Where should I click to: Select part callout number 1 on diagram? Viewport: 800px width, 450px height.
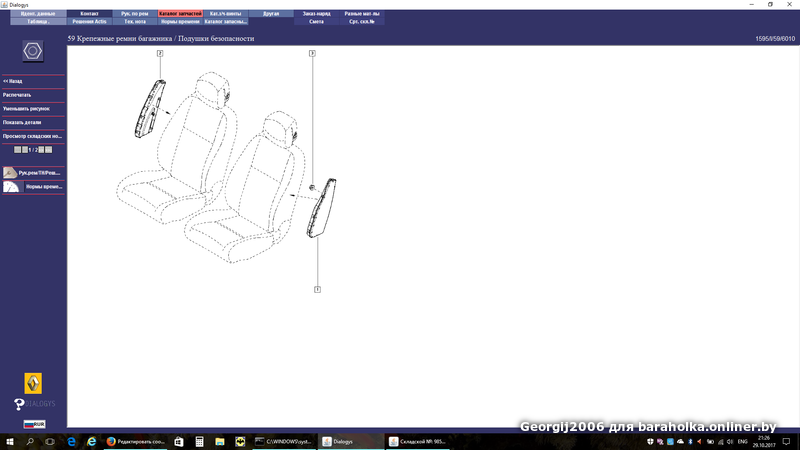point(317,289)
